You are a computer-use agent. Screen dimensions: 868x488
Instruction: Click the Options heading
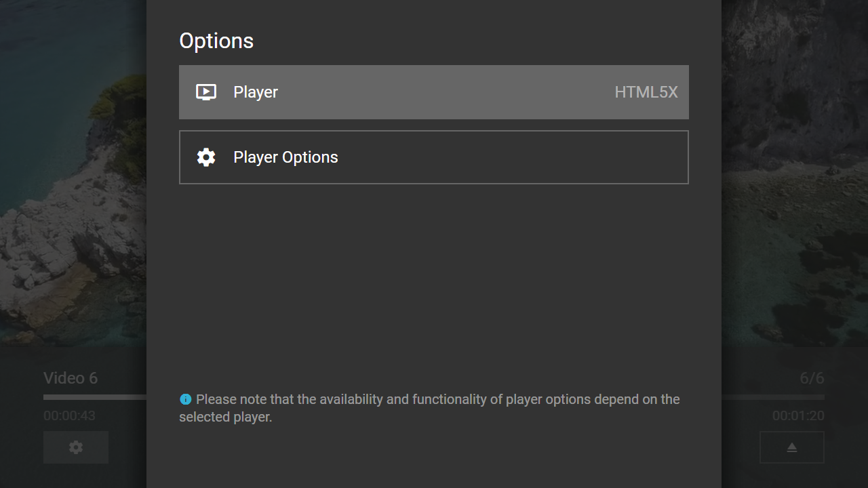pos(216,41)
